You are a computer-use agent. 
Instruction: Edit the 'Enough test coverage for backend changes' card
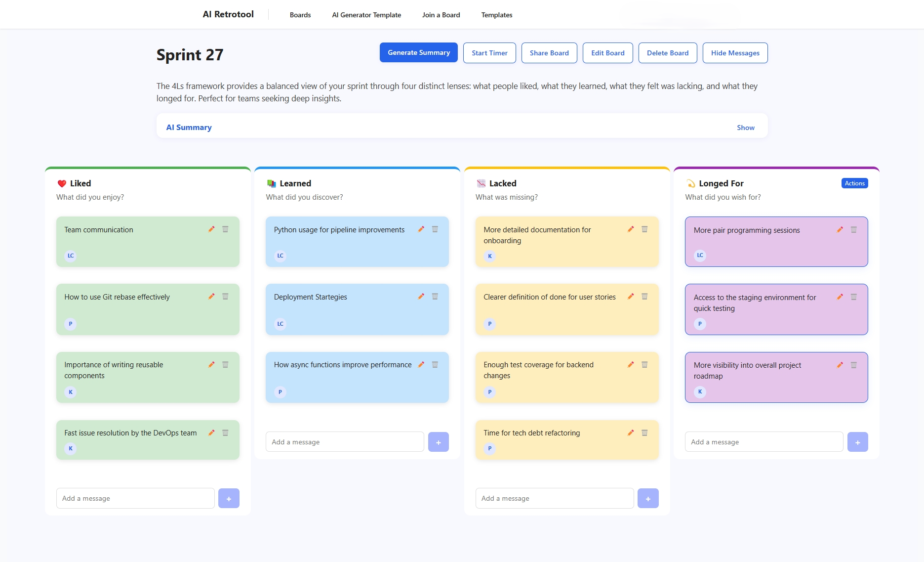tap(631, 364)
